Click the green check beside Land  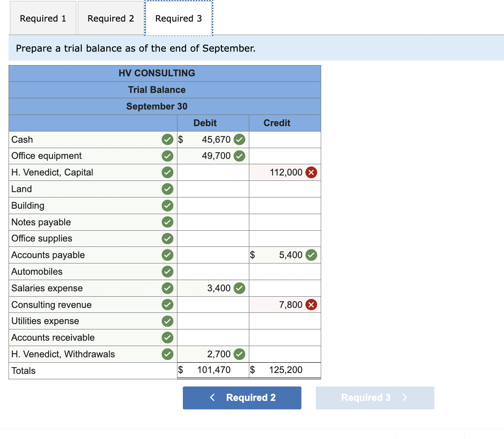(168, 189)
